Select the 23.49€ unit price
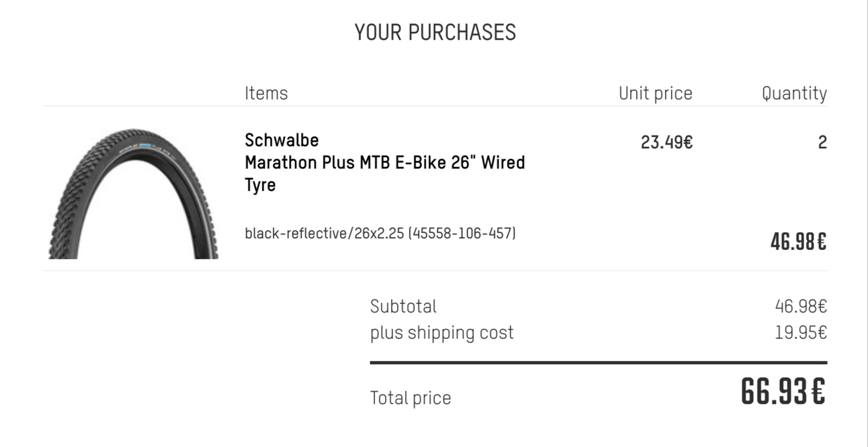The width and height of the screenshot is (868, 447). point(667,142)
